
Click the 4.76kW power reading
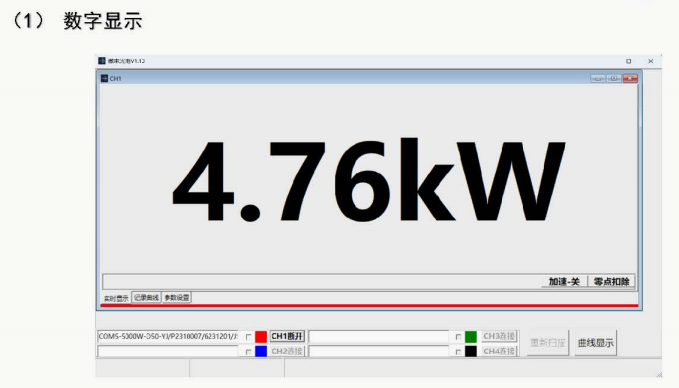369,179
